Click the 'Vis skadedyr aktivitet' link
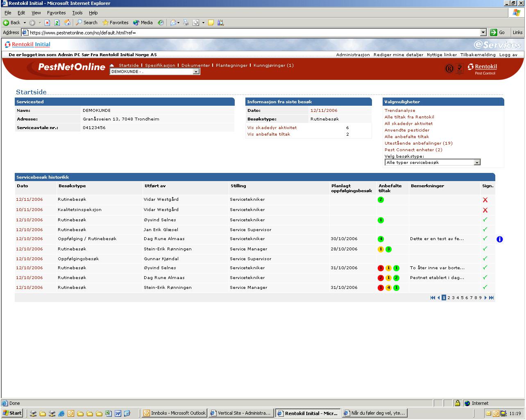The image size is (526, 420). point(272,128)
